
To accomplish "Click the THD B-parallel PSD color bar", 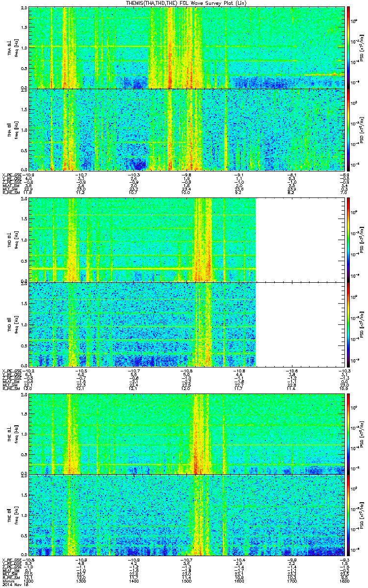I will coord(348,324).
